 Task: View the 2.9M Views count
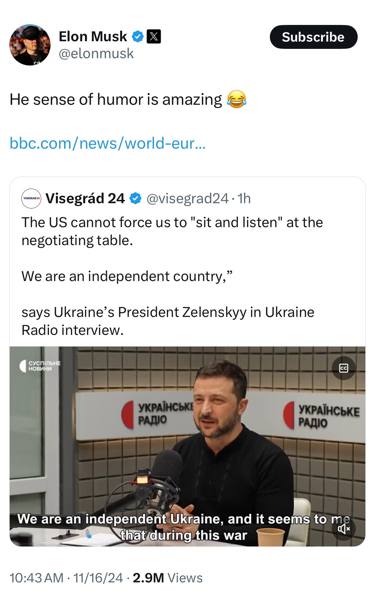[x=167, y=578]
